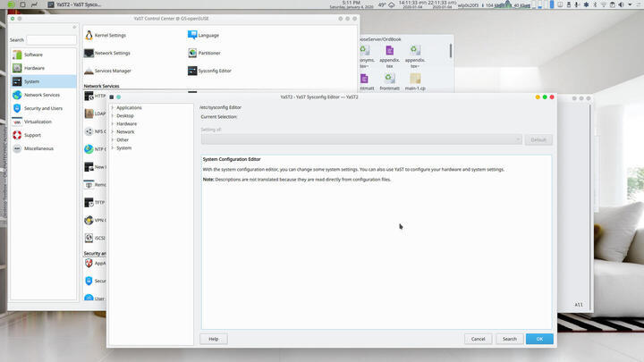Click the Help button
This screenshot has height=362, width=644.
click(214, 339)
